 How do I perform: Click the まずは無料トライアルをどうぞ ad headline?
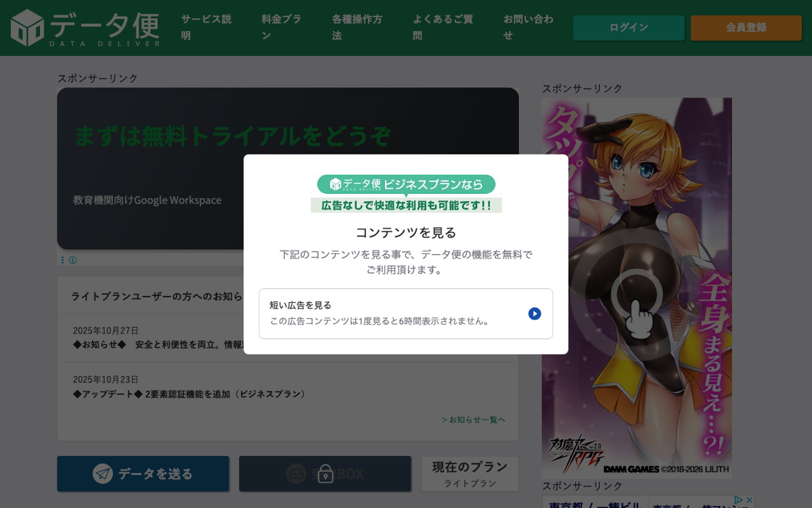click(x=232, y=136)
